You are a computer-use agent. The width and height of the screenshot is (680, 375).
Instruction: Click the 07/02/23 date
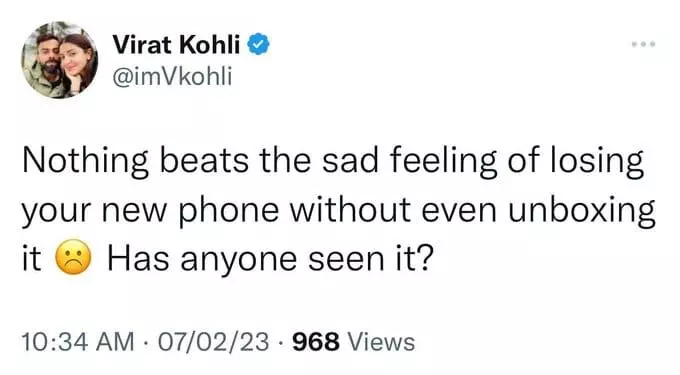point(213,341)
